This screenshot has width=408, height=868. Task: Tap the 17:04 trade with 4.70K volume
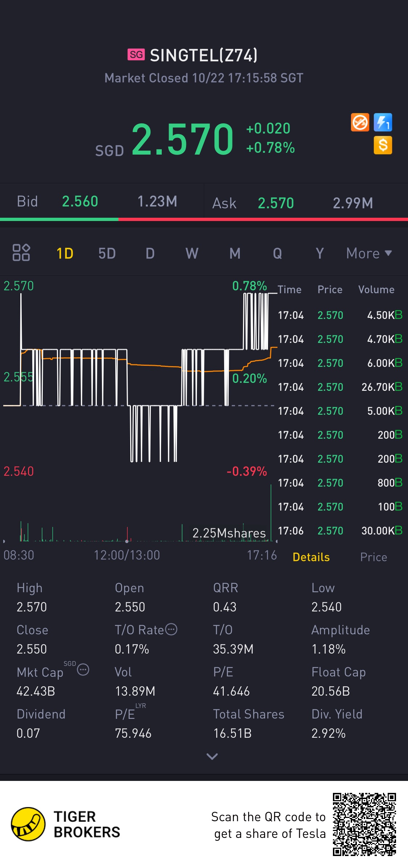click(x=340, y=339)
